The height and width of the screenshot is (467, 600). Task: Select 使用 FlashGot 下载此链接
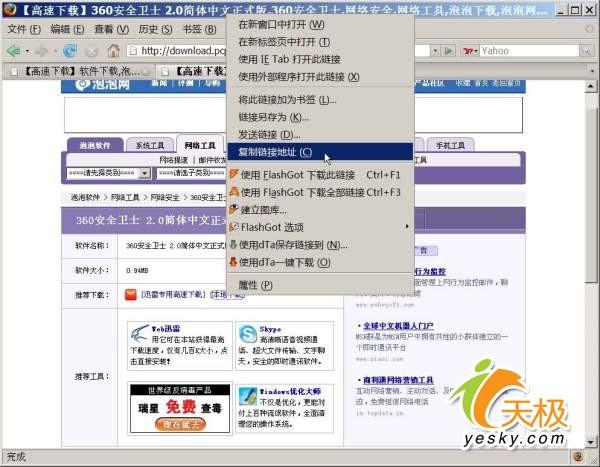click(x=320, y=175)
